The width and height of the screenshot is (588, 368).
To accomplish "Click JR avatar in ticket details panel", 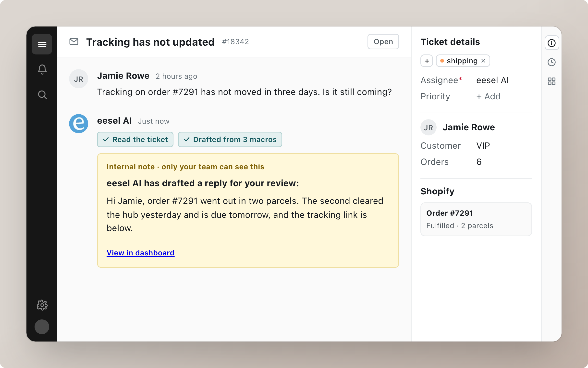I will (428, 127).
